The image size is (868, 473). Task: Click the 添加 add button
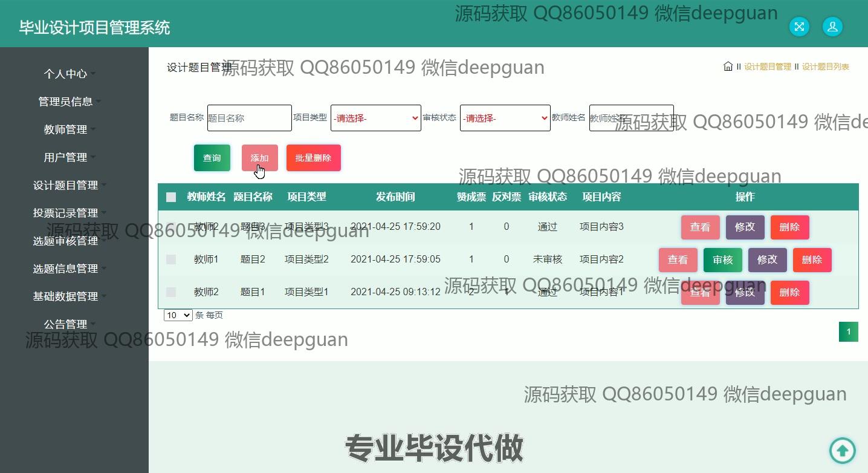(259, 158)
